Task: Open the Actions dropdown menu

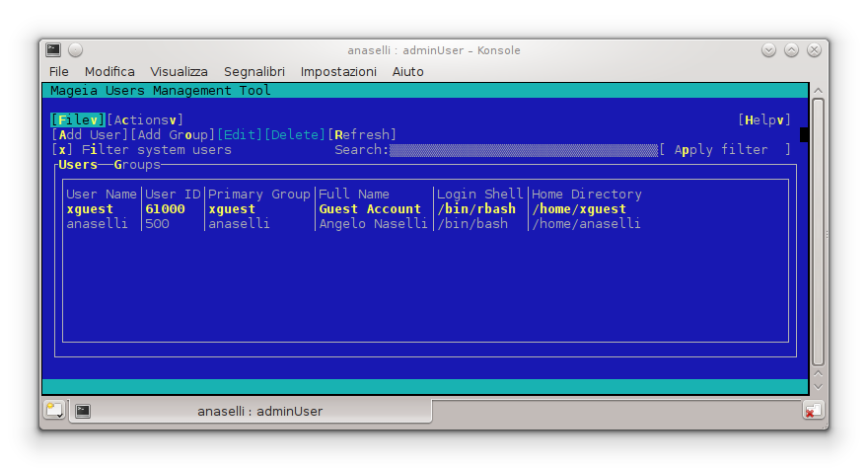Action: [x=145, y=119]
